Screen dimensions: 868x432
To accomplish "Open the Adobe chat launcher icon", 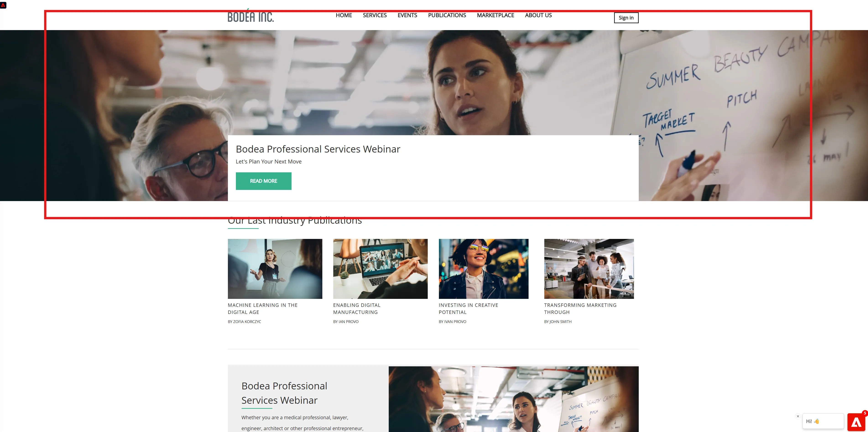I will pyautogui.click(x=856, y=422).
